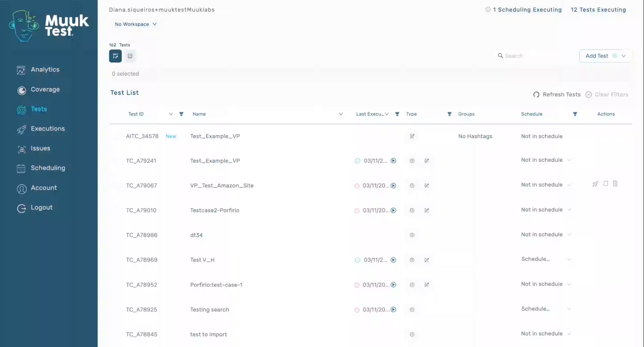Open the test named Porfirio:test-case-1
The width and height of the screenshot is (644, 347).
216,285
